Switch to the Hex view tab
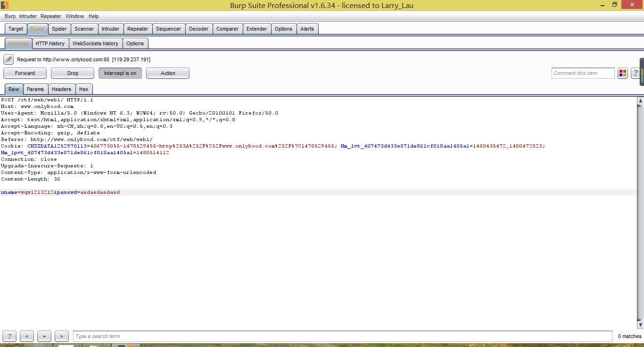The width and height of the screenshot is (644, 347). (83, 89)
